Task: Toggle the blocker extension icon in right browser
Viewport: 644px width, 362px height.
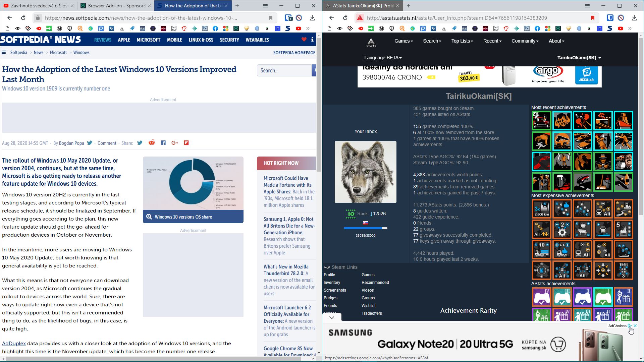Action: (x=621, y=18)
